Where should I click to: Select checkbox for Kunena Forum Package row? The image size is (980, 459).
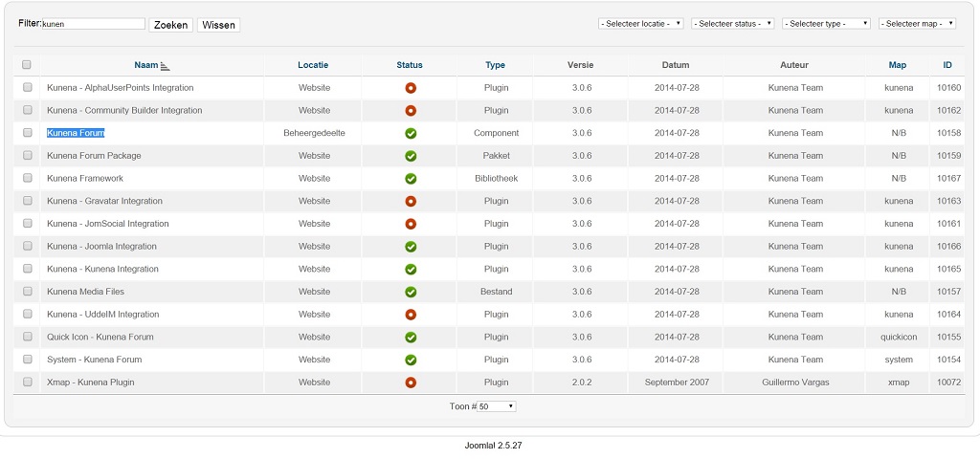(x=27, y=156)
